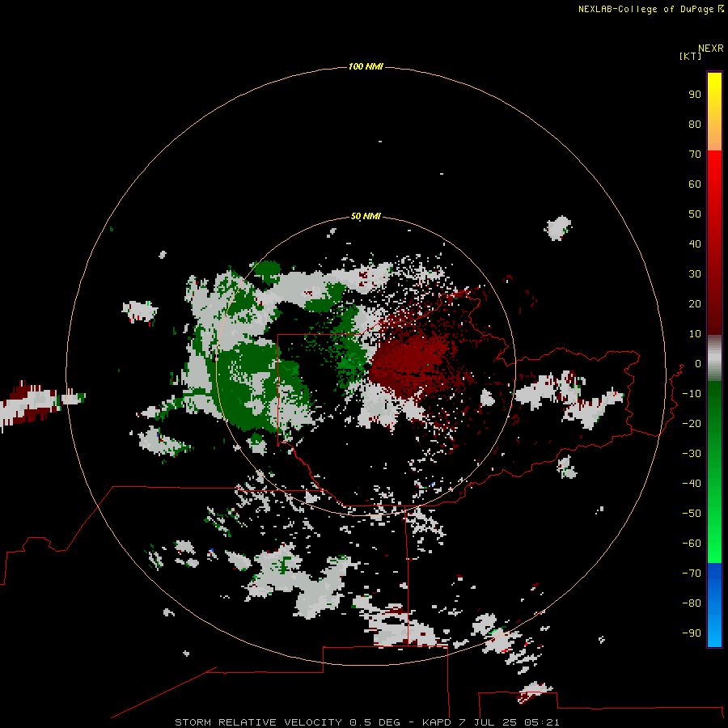This screenshot has width=728, height=728.
Task: Click the 50 value on the velocity scale
Action: (695, 214)
